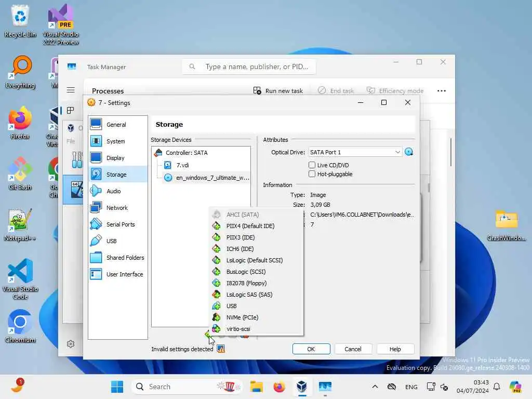
Task: Add a virtio-scsi controller
Action: click(256, 329)
